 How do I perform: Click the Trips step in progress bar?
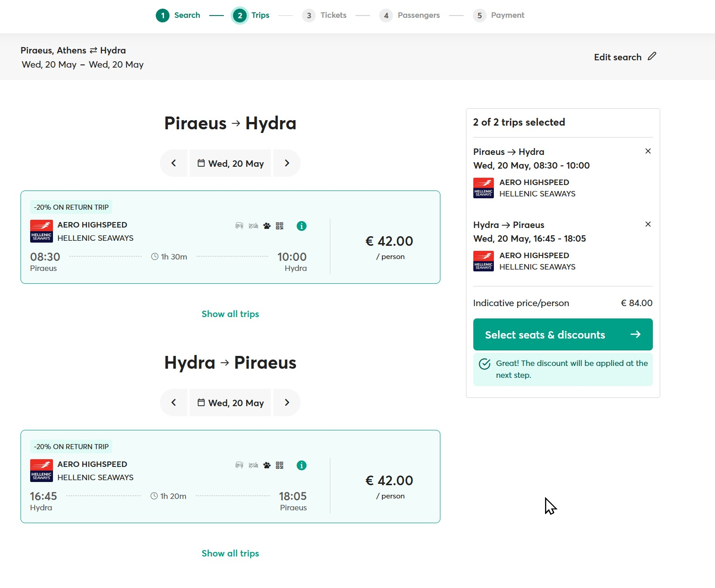[251, 15]
